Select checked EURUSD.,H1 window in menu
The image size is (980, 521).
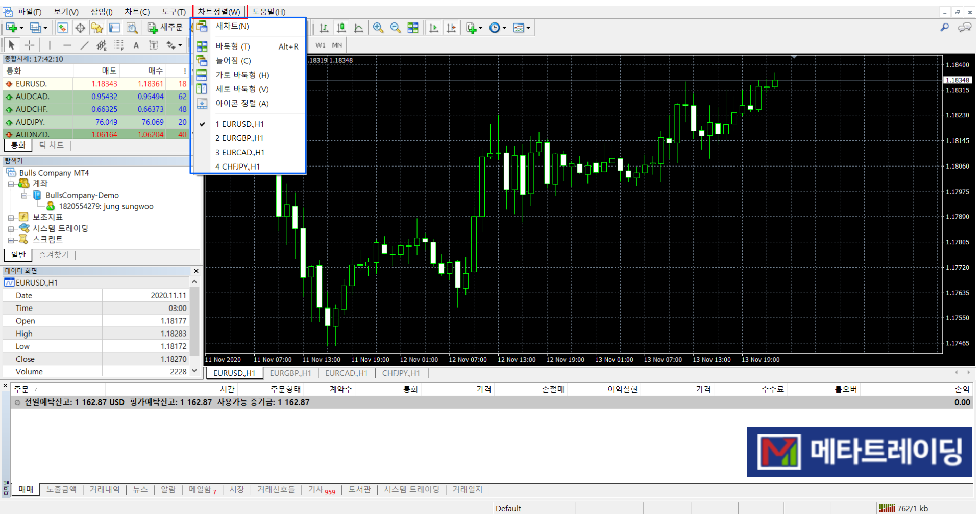click(239, 124)
